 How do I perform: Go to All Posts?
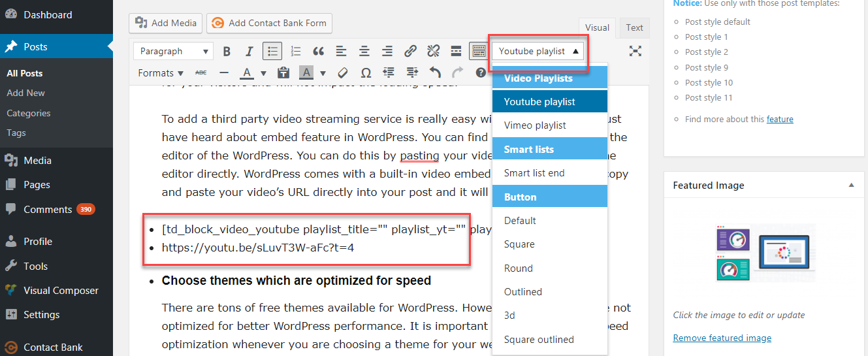(x=25, y=73)
